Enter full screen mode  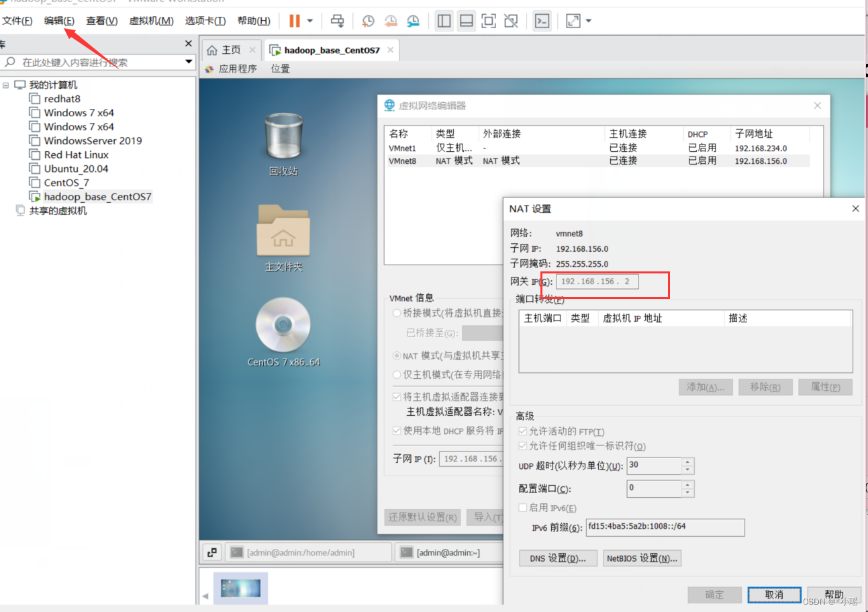pyautogui.click(x=489, y=21)
